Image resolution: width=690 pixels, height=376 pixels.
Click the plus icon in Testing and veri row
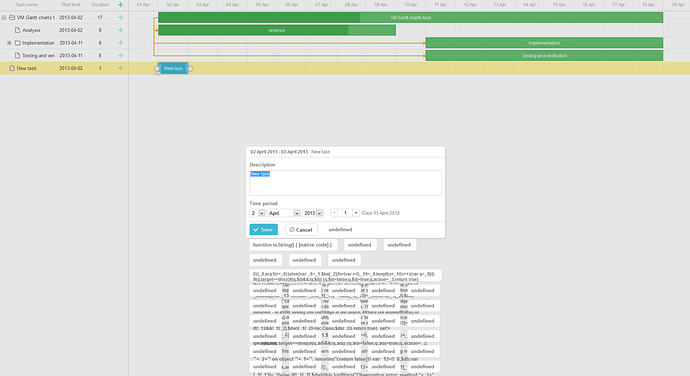click(121, 55)
